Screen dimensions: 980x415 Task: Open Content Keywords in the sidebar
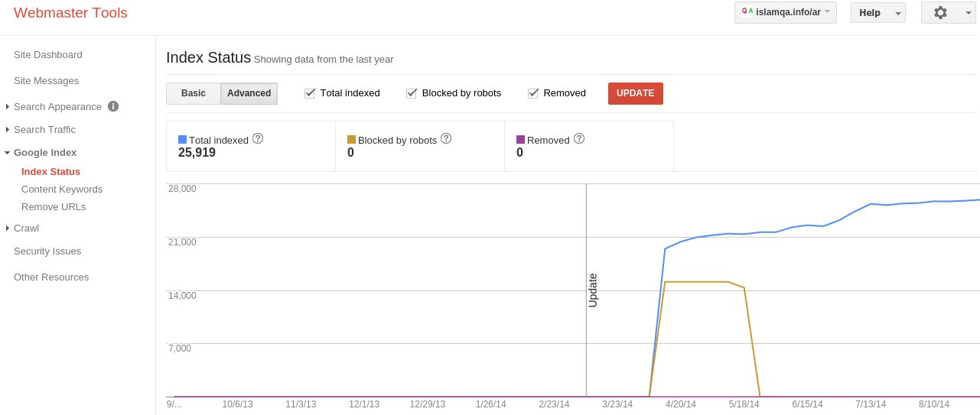(62, 190)
